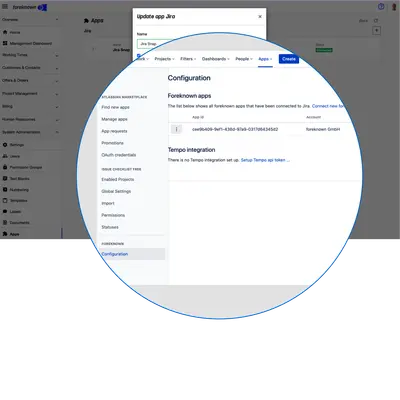Open Enabled Projects
The image size is (400, 400).
click(x=118, y=179)
